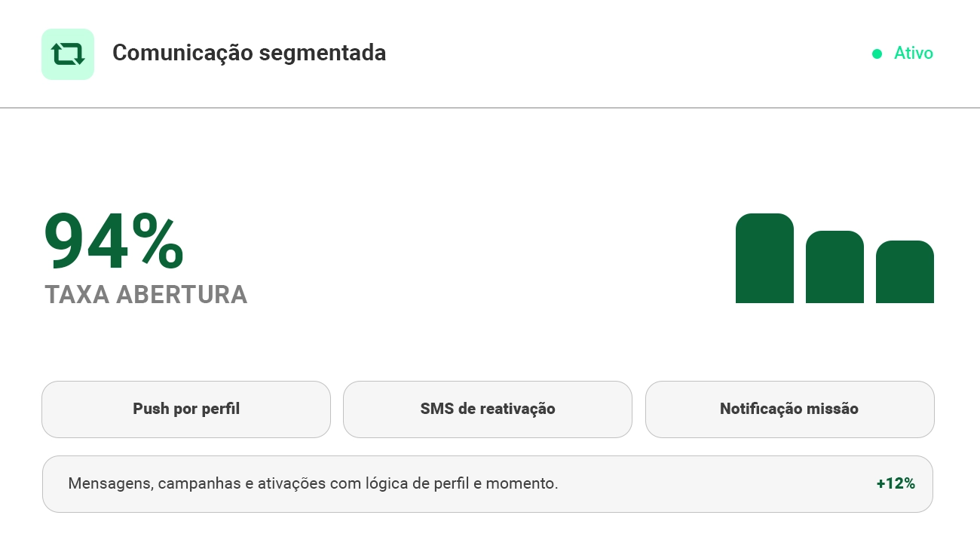Click the green status dot beside Ativo

pos(877,54)
